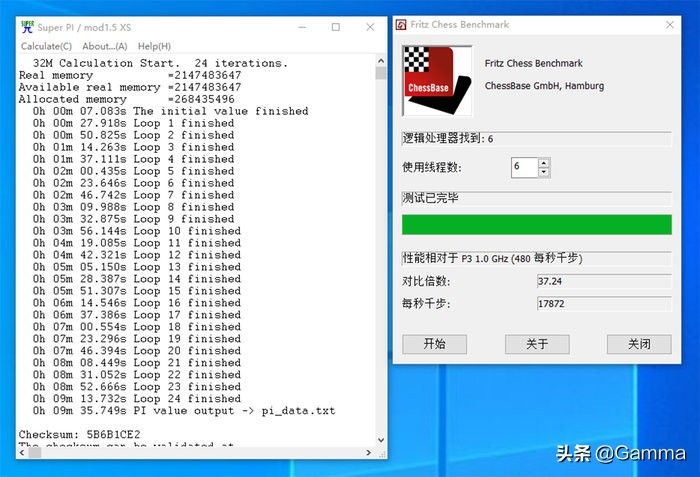Click the thread count input field showing 6
Viewport: 700px width, 477px height.
click(x=525, y=167)
